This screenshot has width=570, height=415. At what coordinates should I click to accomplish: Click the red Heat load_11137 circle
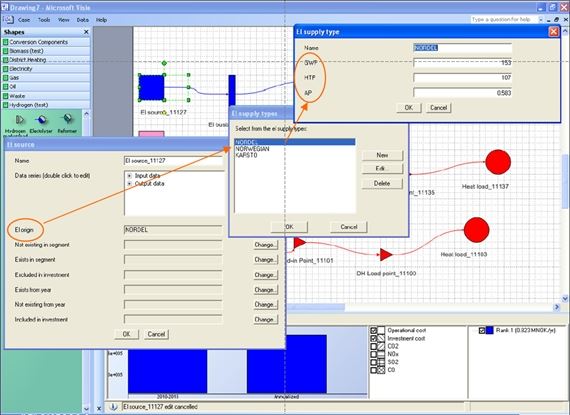pos(498,162)
